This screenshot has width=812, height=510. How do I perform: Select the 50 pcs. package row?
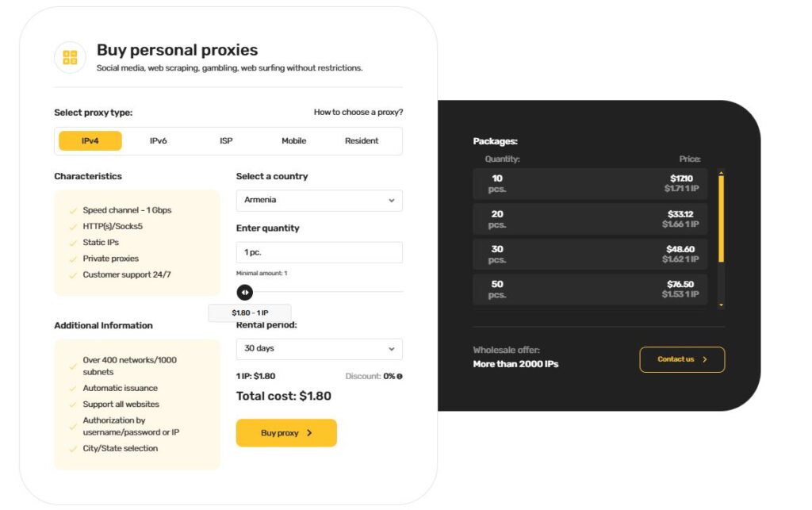point(590,290)
